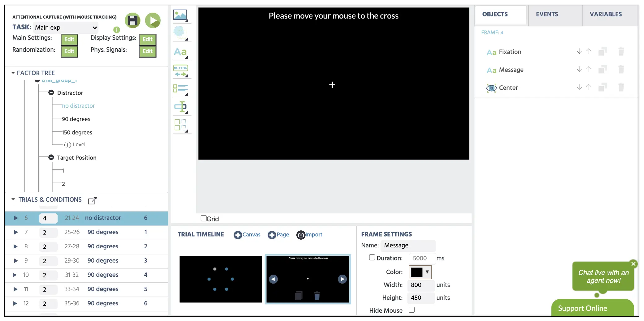Select the 150 degrees level

(77, 132)
